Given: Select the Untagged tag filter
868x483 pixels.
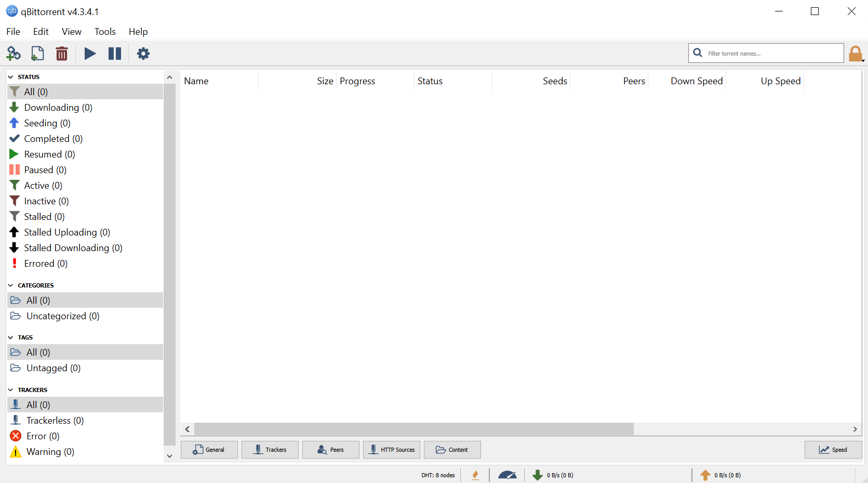Looking at the screenshot, I should click(x=85, y=368).
